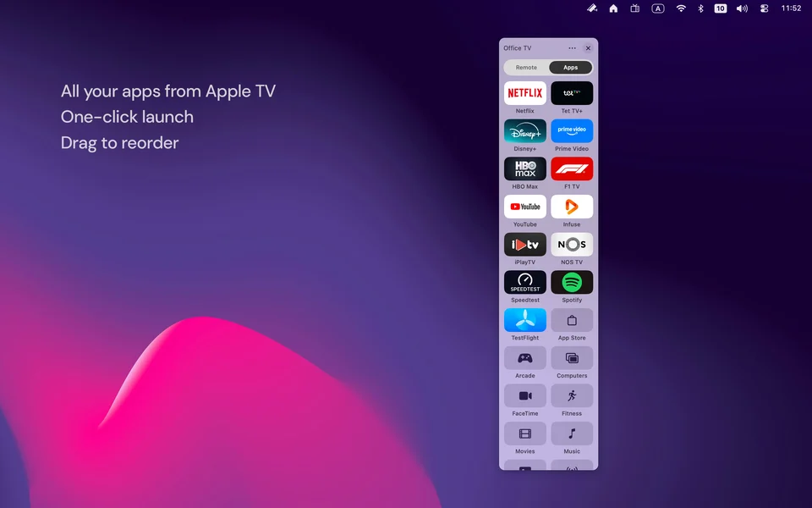Launch the HBO Max app
812x508 pixels.
coord(525,169)
